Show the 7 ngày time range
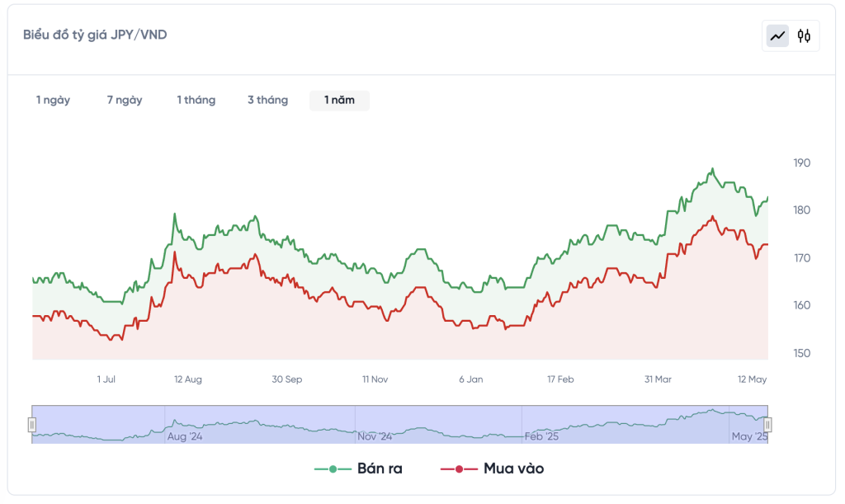 pos(125,100)
